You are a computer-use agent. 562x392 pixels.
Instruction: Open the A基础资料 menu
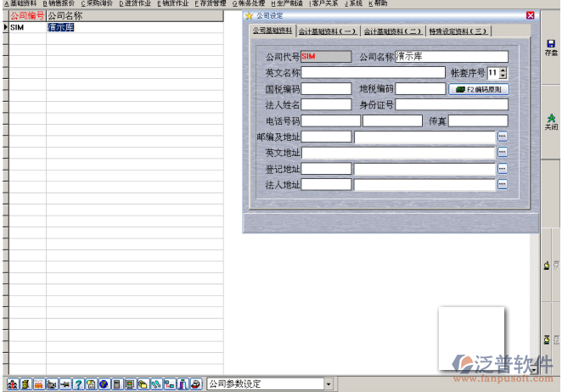pyautogui.click(x=20, y=3)
